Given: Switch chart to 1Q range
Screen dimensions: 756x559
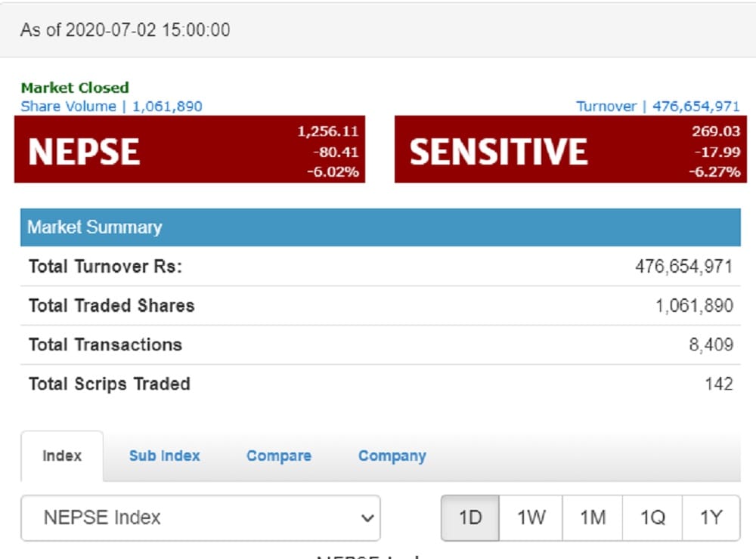Looking at the screenshot, I should tap(652, 518).
